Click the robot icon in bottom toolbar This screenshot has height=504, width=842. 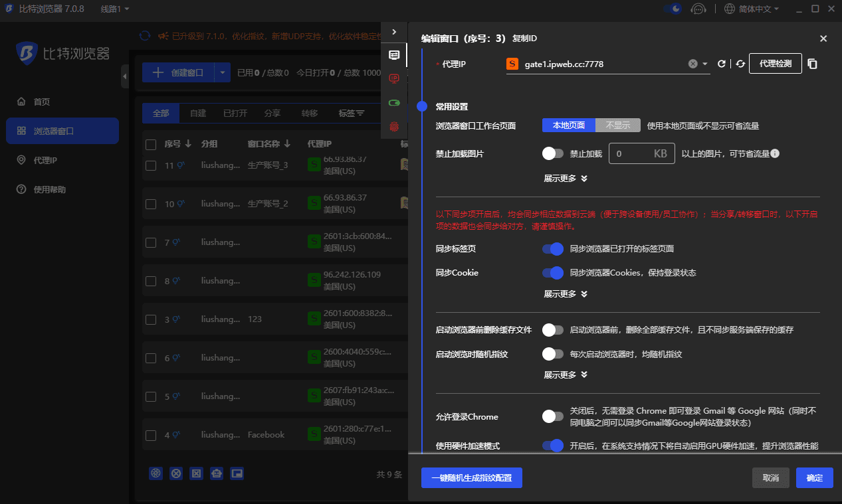(x=217, y=473)
